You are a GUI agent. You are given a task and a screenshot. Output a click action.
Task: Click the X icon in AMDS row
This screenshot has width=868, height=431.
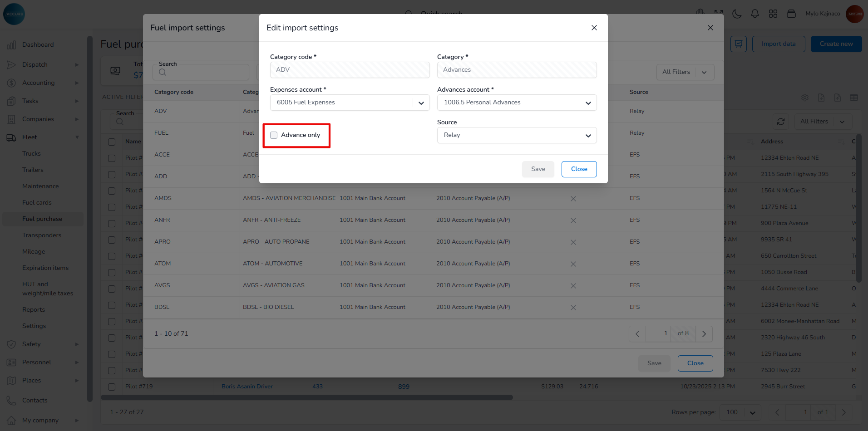click(573, 199)
